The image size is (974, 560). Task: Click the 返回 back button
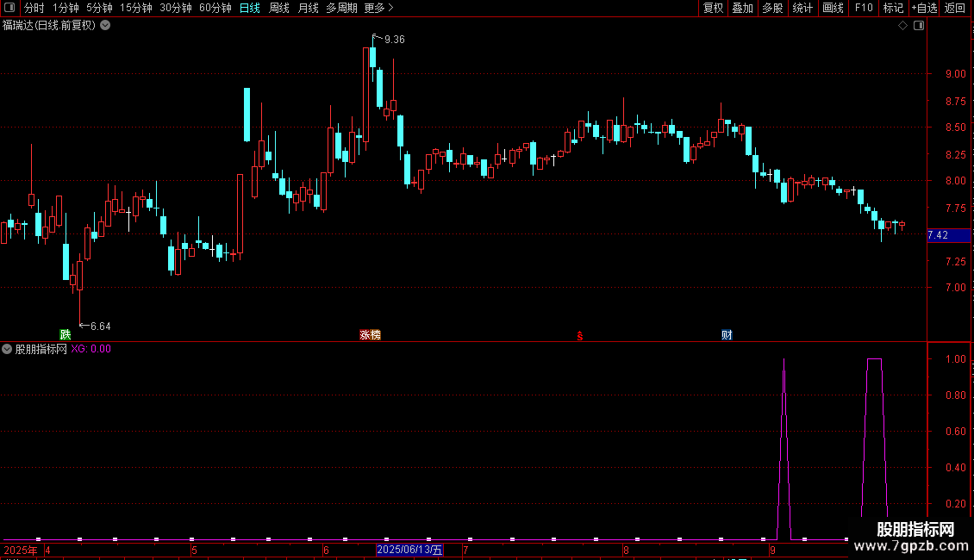point(955,8)
